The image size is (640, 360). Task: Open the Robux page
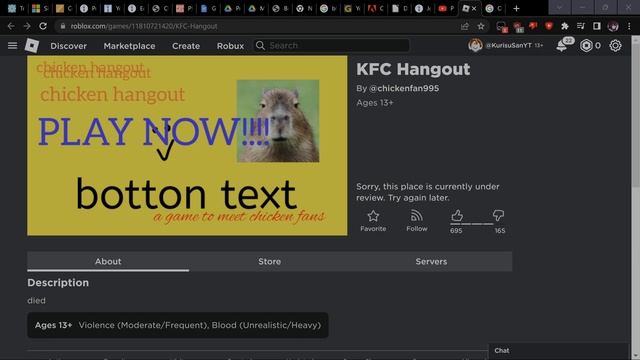(x=230, y=46)
